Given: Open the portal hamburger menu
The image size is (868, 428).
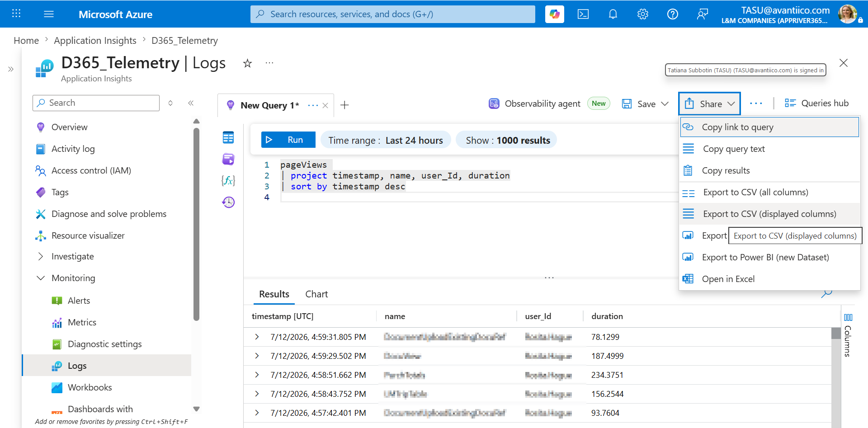Looking at the screenshot, I should tap(49, 14).
